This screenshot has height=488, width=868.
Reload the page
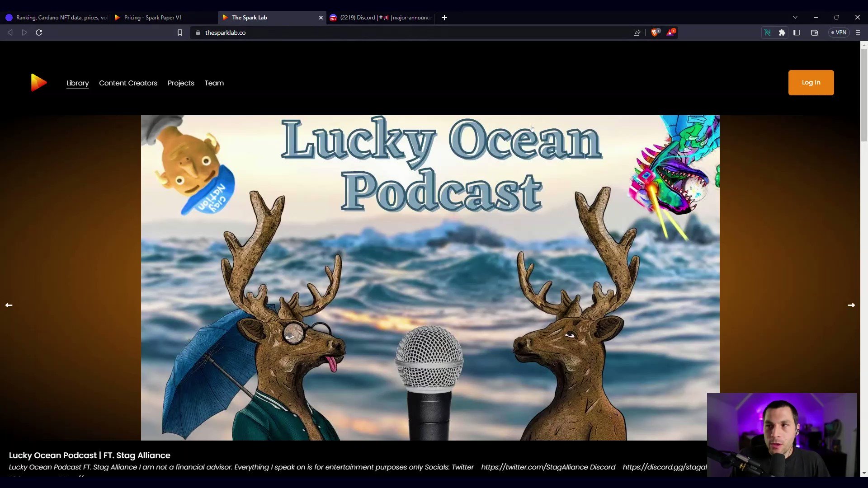(39, 33)
